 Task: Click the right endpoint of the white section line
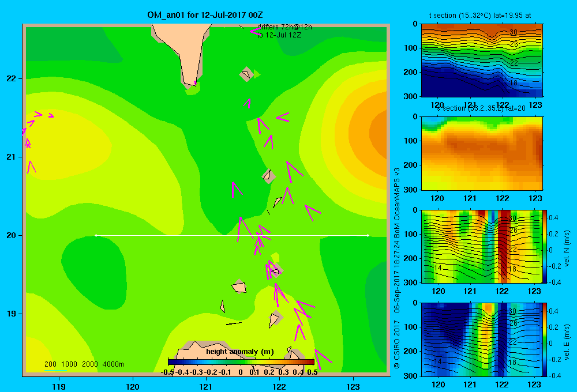click(368, 235)
